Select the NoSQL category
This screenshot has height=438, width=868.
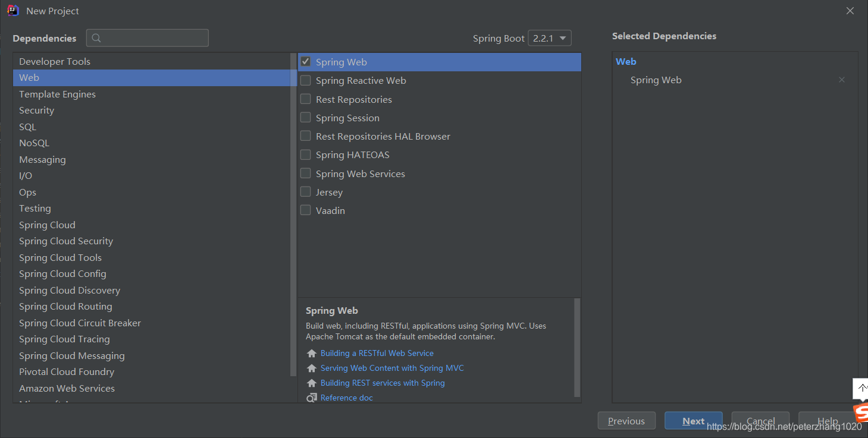(152, 143)
